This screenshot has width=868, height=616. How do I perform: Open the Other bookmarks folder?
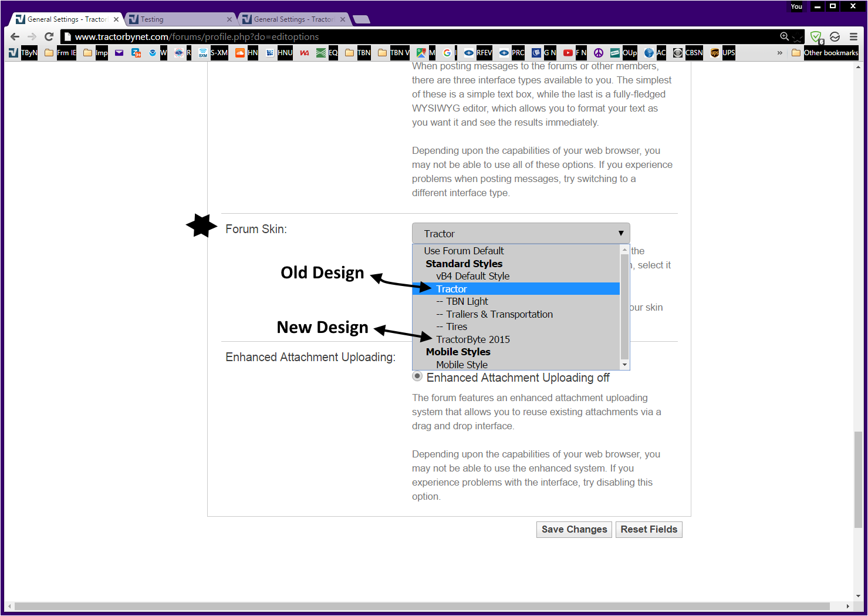click(825, 53)
